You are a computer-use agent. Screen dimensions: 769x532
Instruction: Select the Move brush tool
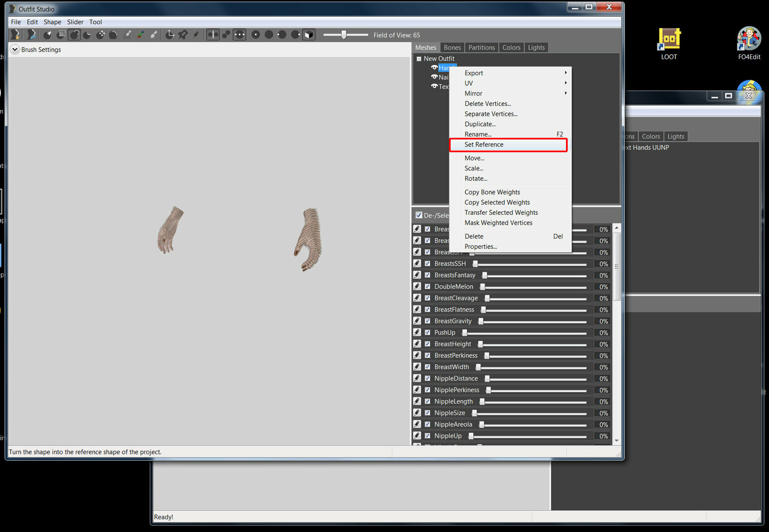tap(101, 34)
